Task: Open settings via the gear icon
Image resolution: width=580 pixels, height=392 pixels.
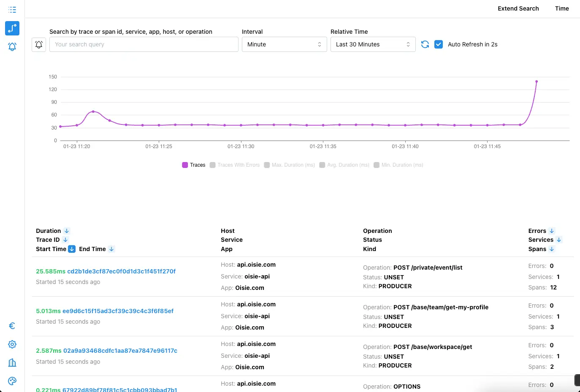Action: pyautogui.click(x=12, y=344)
